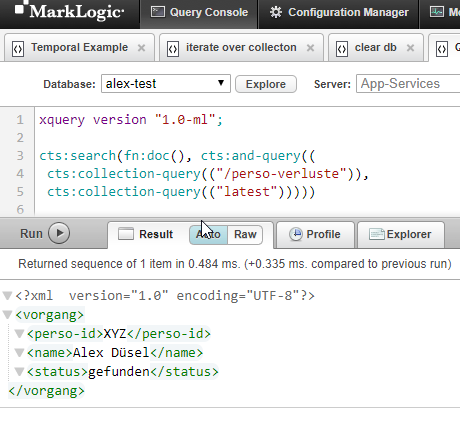Open the alex-test database dropdown
The image size is (460, 427).
click(166, 83)
